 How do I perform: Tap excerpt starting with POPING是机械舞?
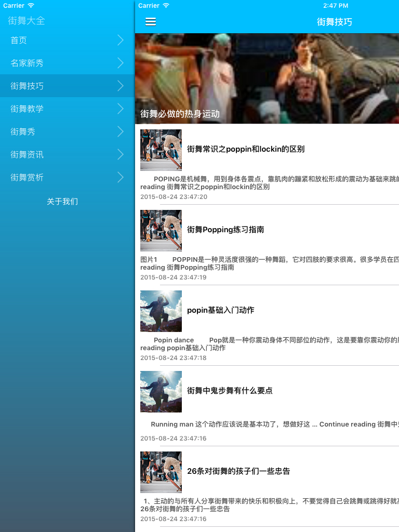[270, 183]
